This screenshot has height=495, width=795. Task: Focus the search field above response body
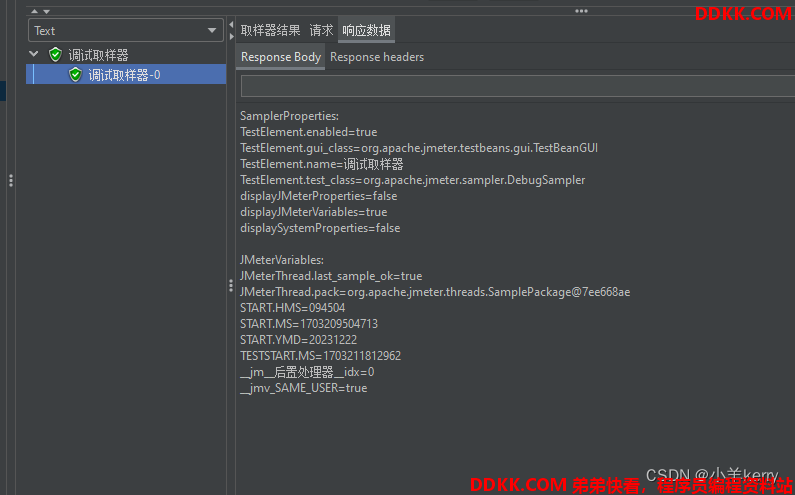tap(518, 86)
